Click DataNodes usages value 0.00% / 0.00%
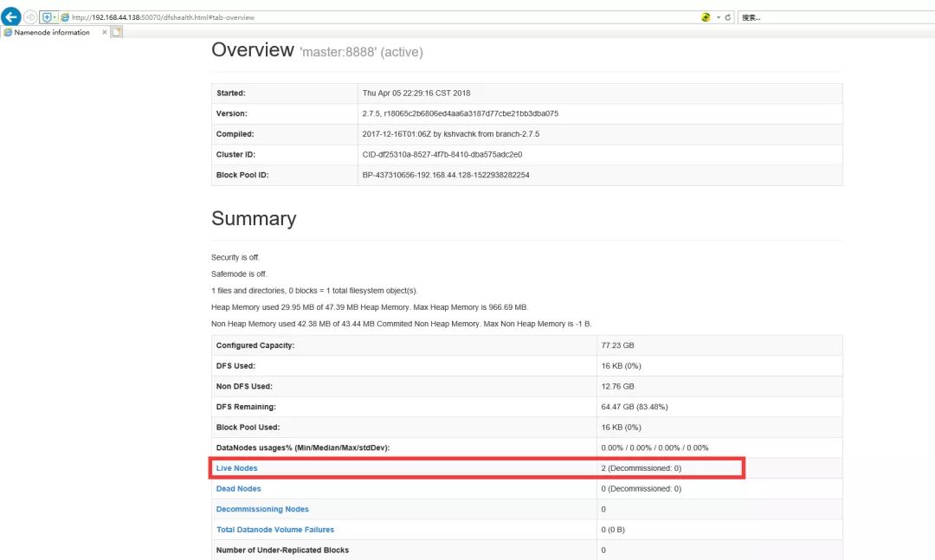Screen dimensions: 935x560 click(x=654, y=447)
